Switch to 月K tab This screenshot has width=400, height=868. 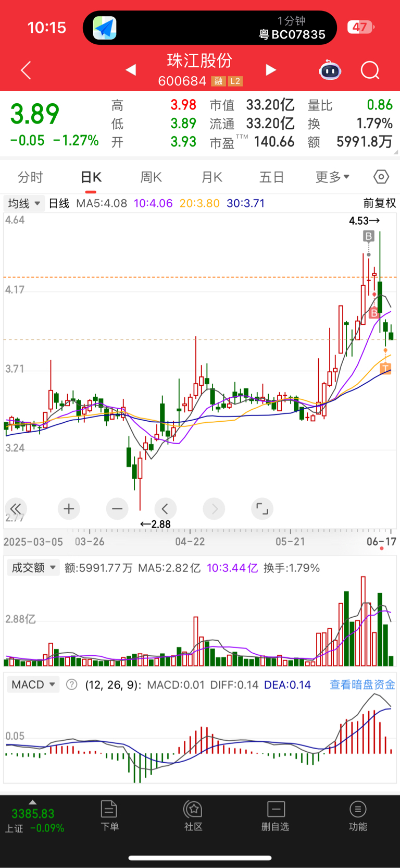click(x=212, y=177)
